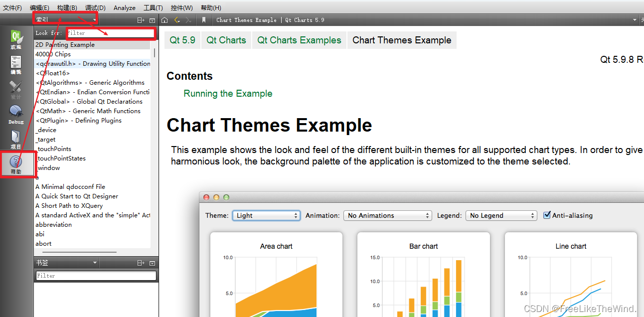Navigate back with the yellow arrow

[x=177, y=20]
